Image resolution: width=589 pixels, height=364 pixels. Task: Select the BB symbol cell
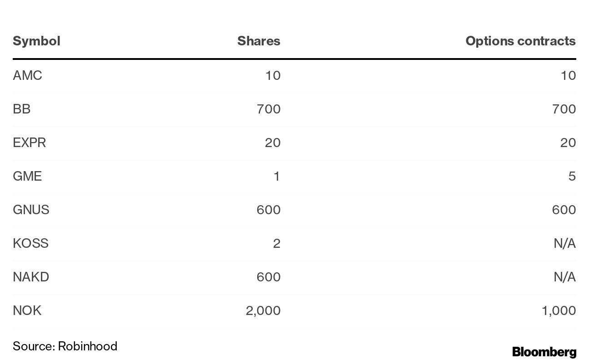(21, 109)
